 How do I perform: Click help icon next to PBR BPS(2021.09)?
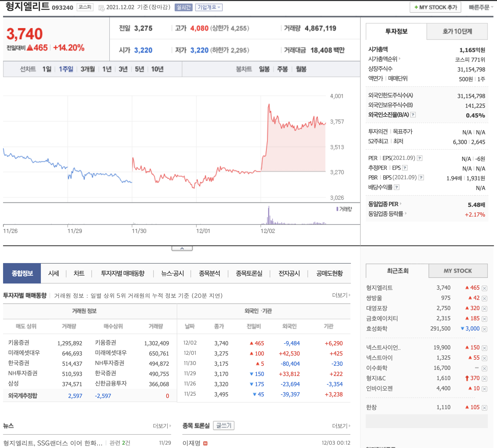point(421,178)
